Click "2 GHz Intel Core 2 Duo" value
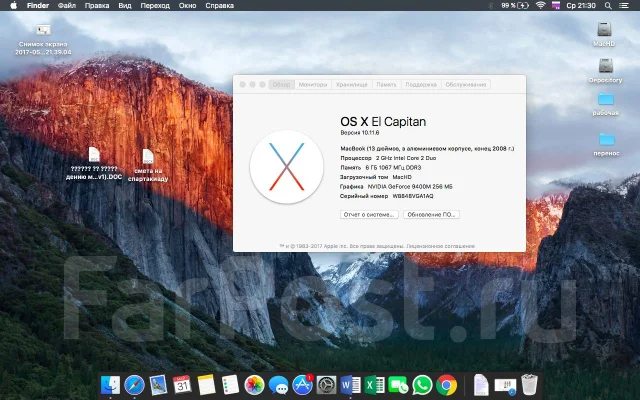Image resolution: width=640 pixels, height=400 pixels. click(406, 158)
